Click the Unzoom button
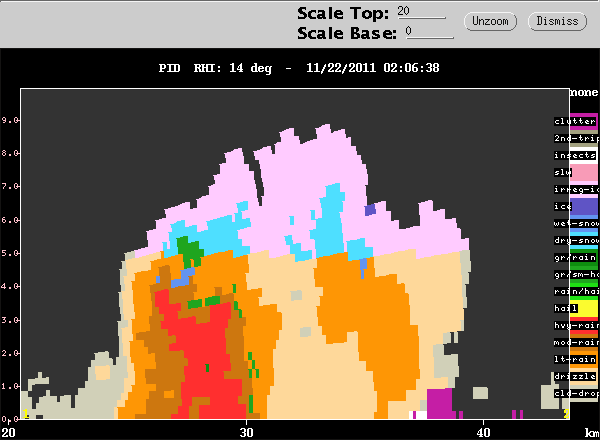This screenshot has width=600, height=440. coord(490,21)
